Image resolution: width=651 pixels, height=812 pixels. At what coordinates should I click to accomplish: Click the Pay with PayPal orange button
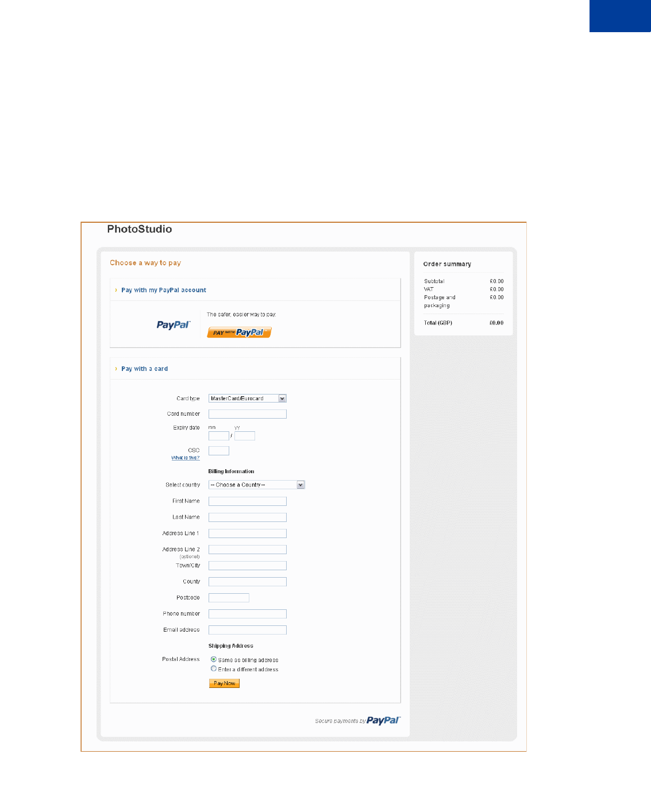pyautogui.click(x=239, y=332)
